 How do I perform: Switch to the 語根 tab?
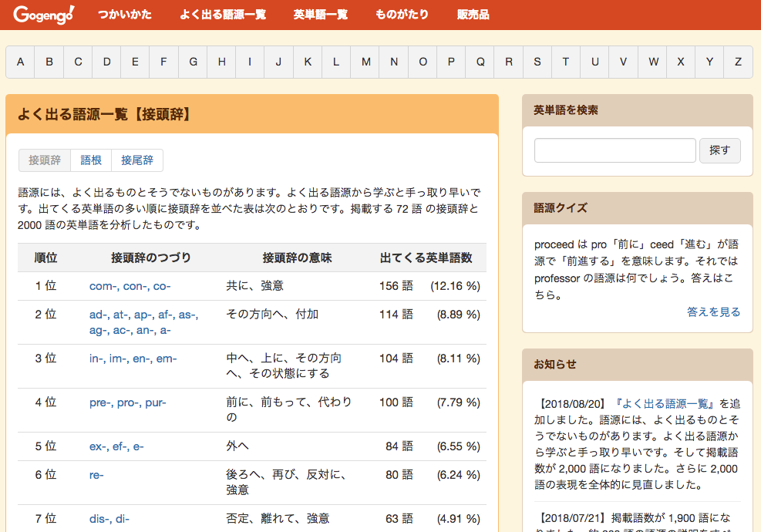point(91,160)
